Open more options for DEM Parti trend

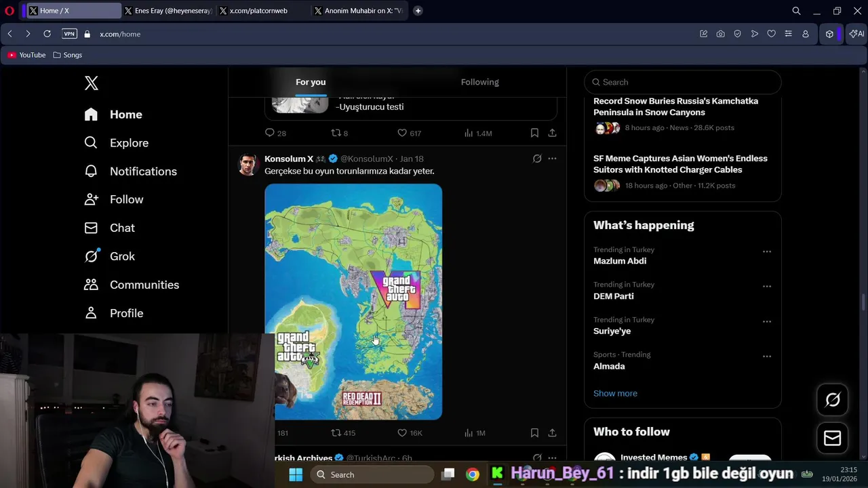coord(767,287)
